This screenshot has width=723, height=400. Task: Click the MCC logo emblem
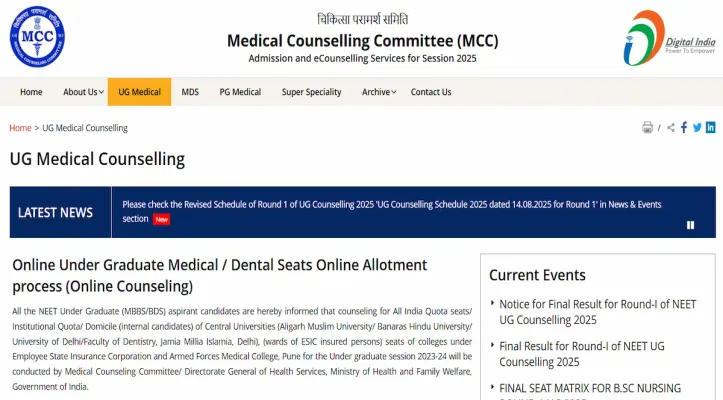[37, 37]
